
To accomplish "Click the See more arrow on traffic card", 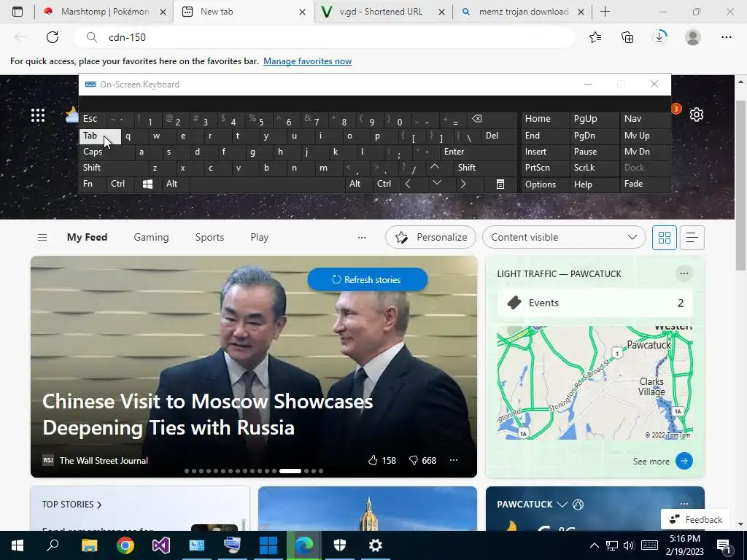I will (x=684, y=461).
